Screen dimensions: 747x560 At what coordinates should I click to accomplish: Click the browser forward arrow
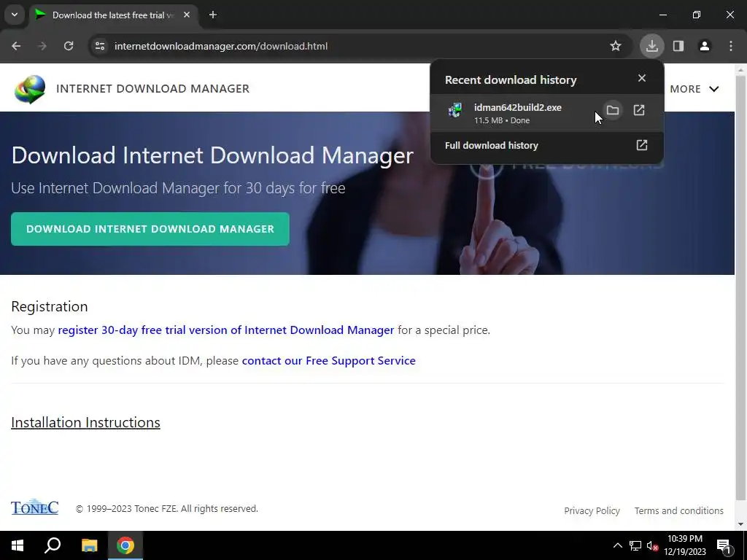(42, 46)
